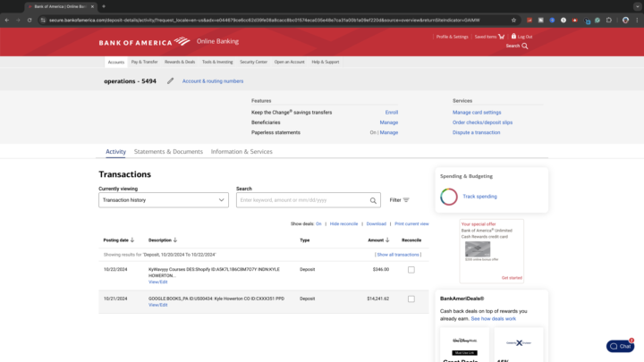Open the Rewards & Deals menu
Image resolution: width=644 pixels, height=362 pixels.
point(180,62)
